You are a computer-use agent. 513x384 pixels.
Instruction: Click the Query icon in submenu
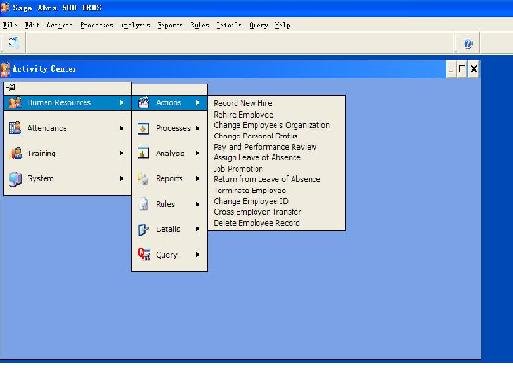[x=144, y=254]
